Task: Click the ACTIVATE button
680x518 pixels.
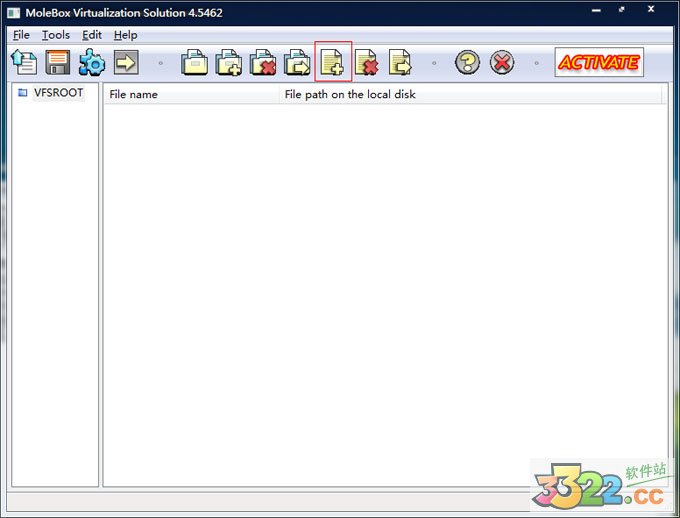Action: click(599, 62)
